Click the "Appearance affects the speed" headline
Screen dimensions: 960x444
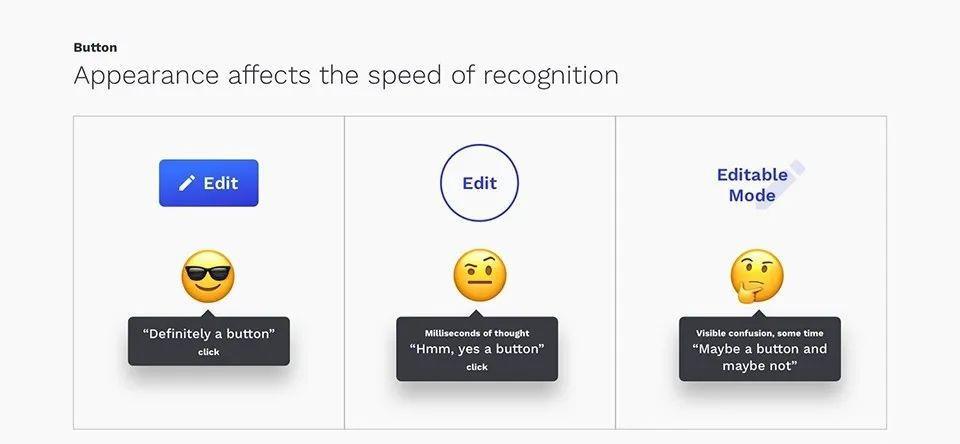click(346, 76)
